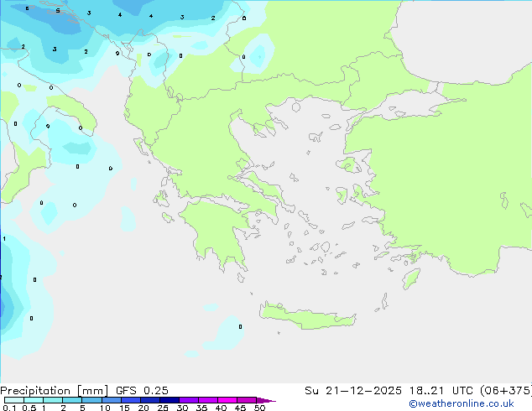Open the weatheronline.co.uk link
Screen dimensions: 532x411
pos(462,403)
